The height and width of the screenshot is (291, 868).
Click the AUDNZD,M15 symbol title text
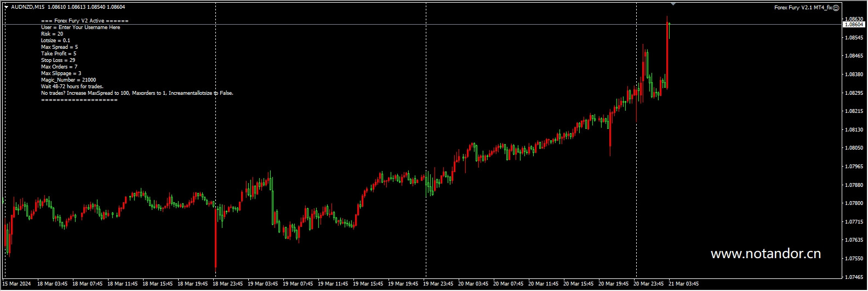pos(28,7)
